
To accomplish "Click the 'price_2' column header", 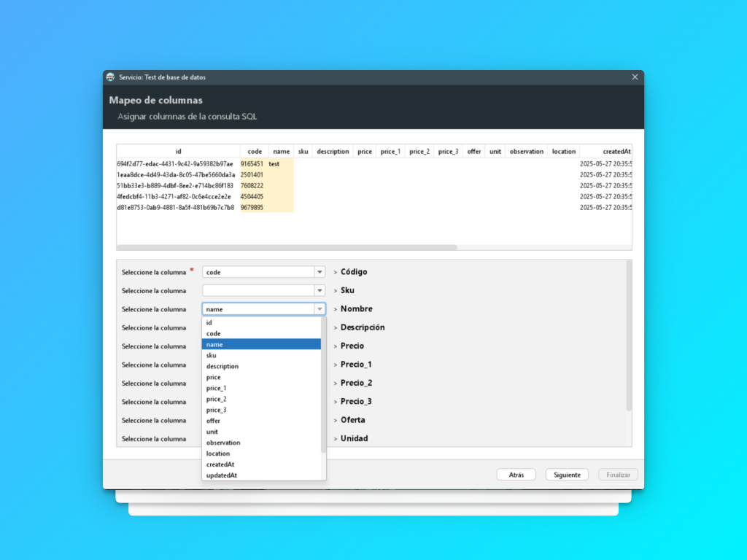I will pyautogui.click(x=419, y=152).
